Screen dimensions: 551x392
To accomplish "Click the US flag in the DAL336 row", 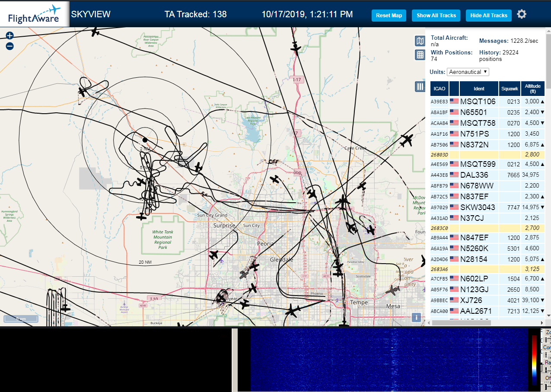I will (x=454, y=175).
